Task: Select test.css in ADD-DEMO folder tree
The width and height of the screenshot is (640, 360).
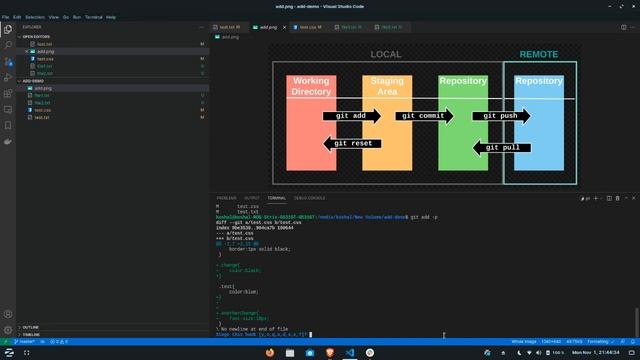Action: pos(113,110)
